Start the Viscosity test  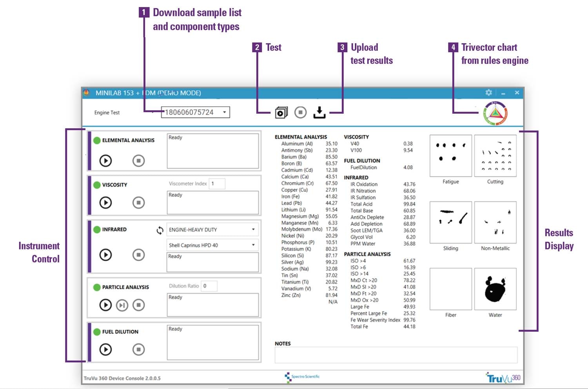point(105,202)
